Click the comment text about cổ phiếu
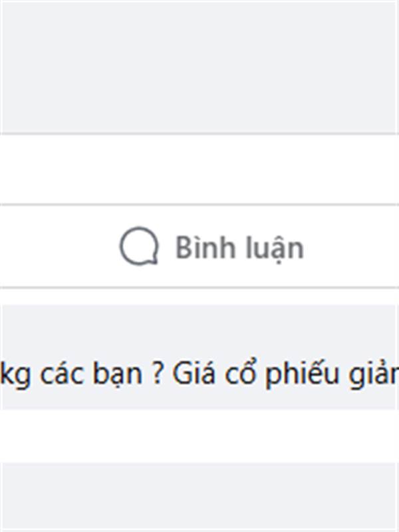The image size is (399, 532). (x=199, y=374)
